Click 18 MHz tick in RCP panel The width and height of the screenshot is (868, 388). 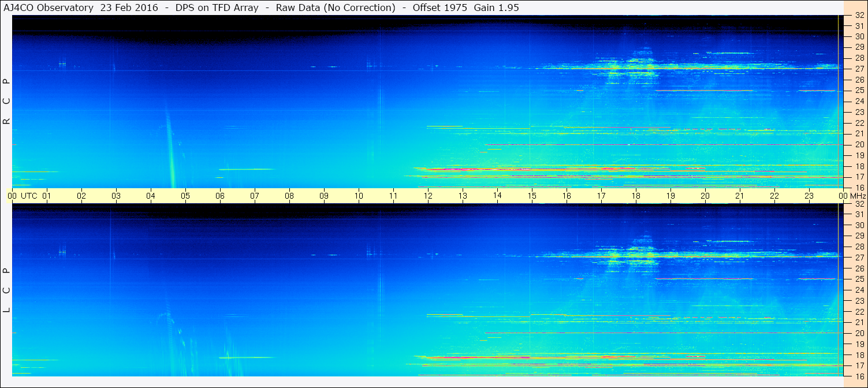[x=859, y=166]
